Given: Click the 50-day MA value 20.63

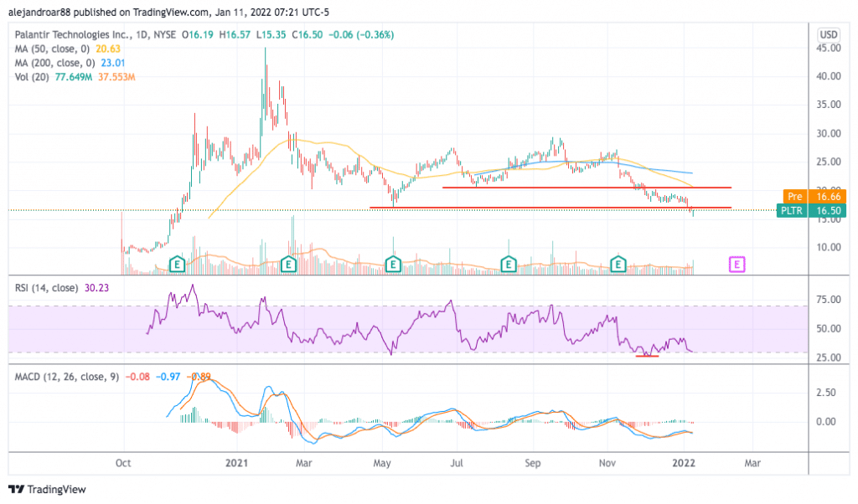Looking at the screenshot, I should tap(108, 49).
